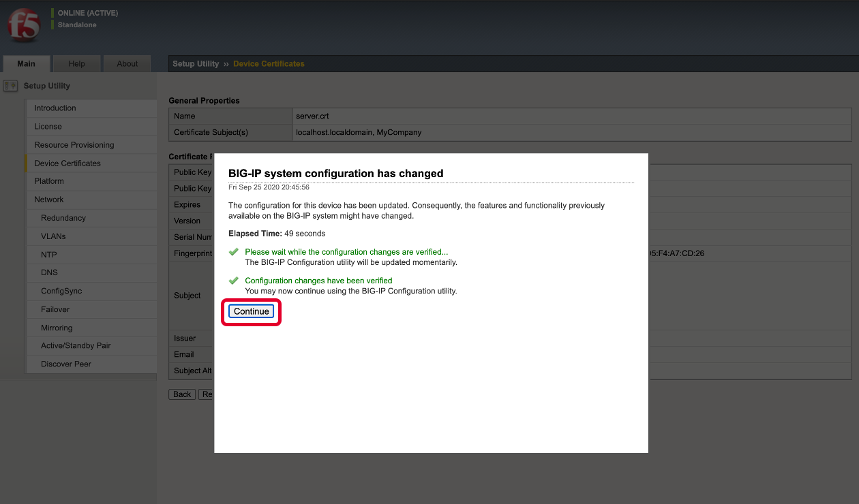The width and height of the screenshot is (859, 504).
Task: Click 'Configuration changes have been verified' text
Action: [318, 281]
